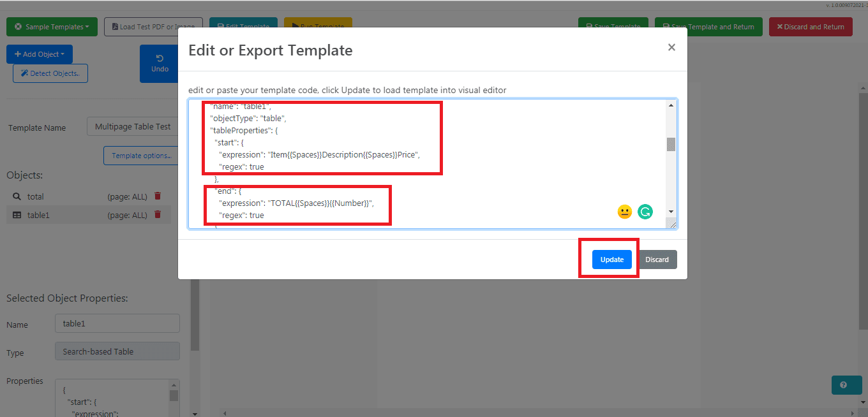
Task: Open the Sample Templates dropdown
Action: coord(52,27)
